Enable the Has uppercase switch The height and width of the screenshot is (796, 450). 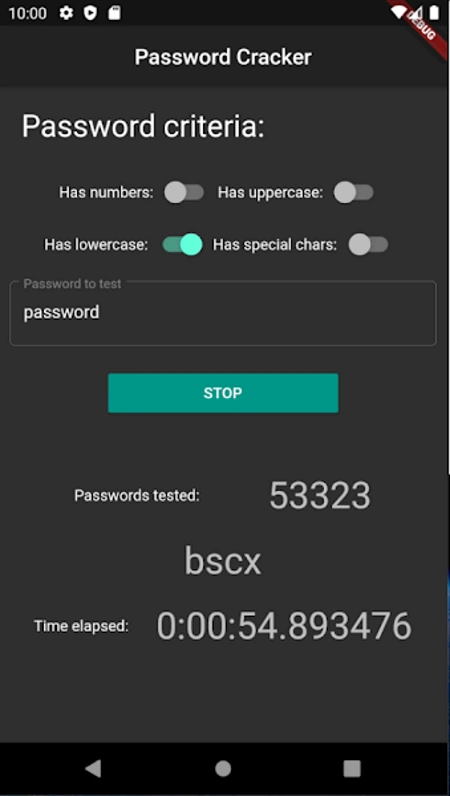[x=353, y=193]
